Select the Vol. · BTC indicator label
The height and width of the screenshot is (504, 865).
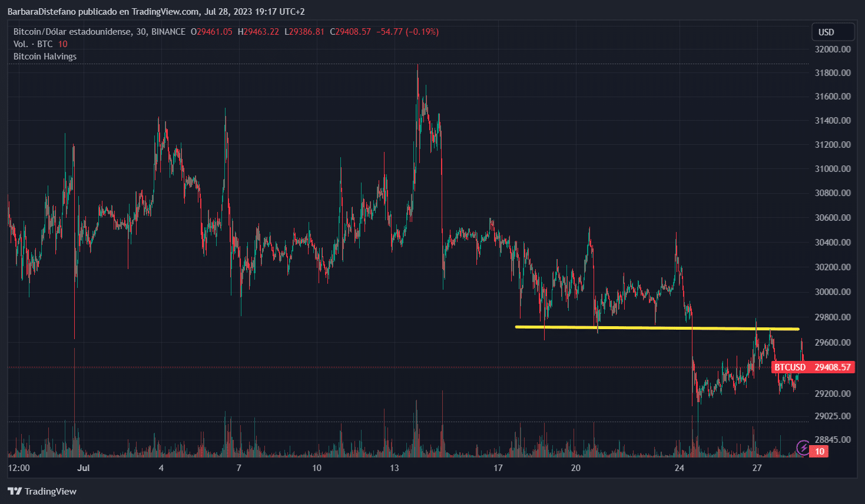[x=33, y=44]
